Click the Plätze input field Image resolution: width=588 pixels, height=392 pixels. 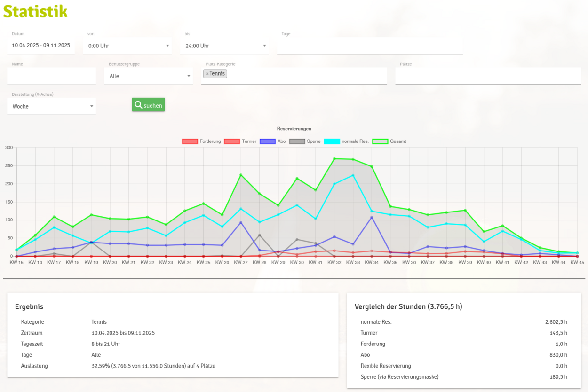[x=488, y=76]
